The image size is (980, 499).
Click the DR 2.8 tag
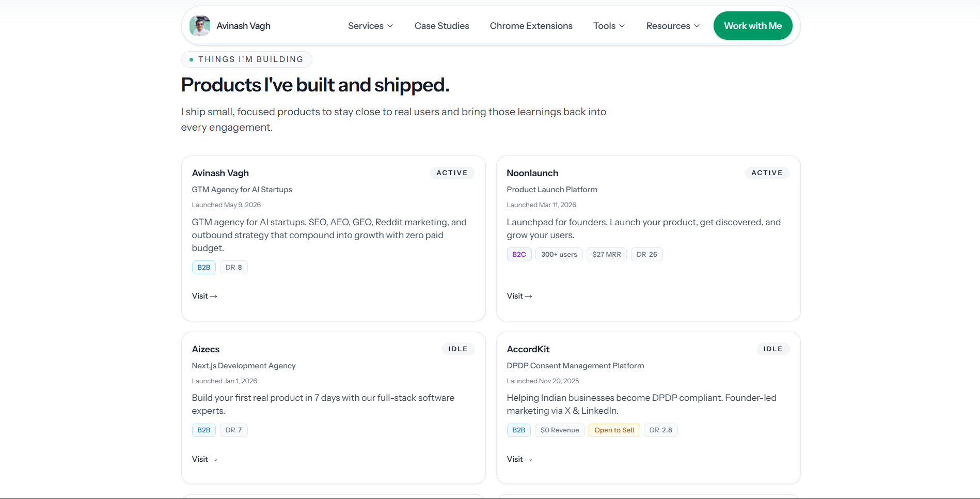click(x=661, y=430)
